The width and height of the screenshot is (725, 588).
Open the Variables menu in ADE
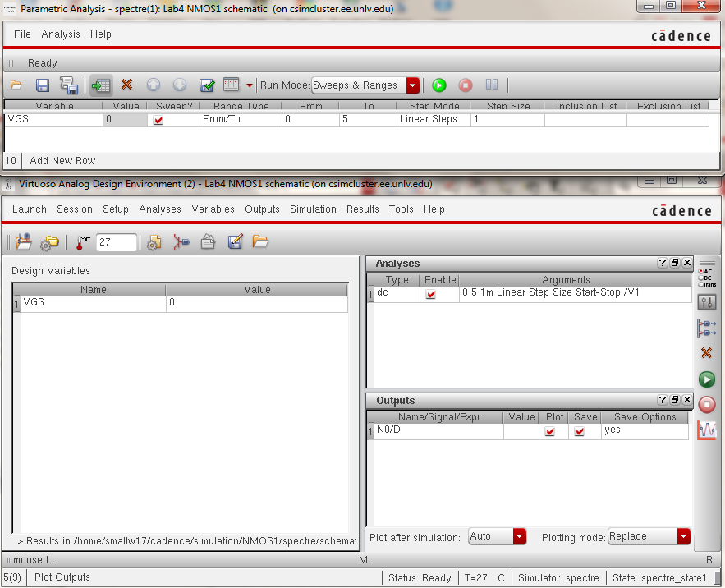pyautogui.click(x=213, y=209)
